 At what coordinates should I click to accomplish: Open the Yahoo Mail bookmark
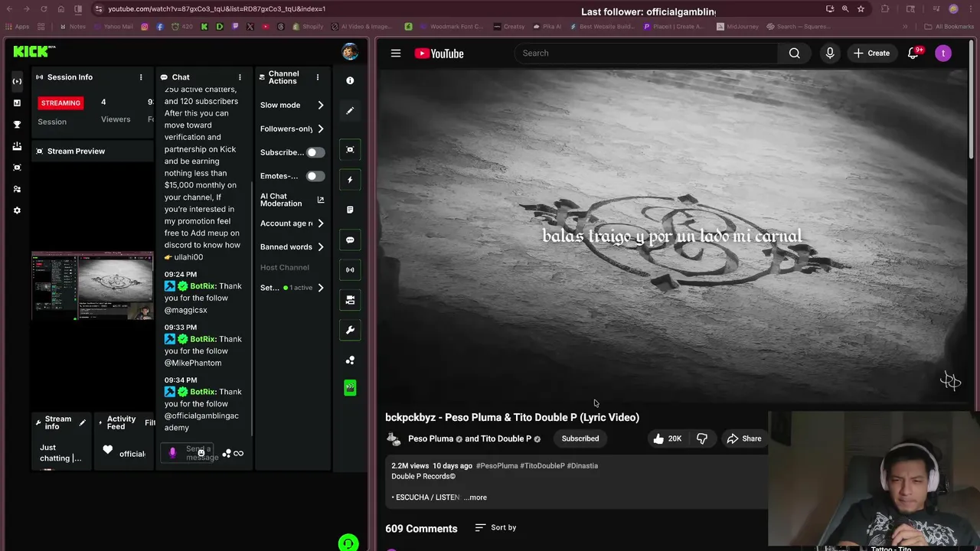112,27
